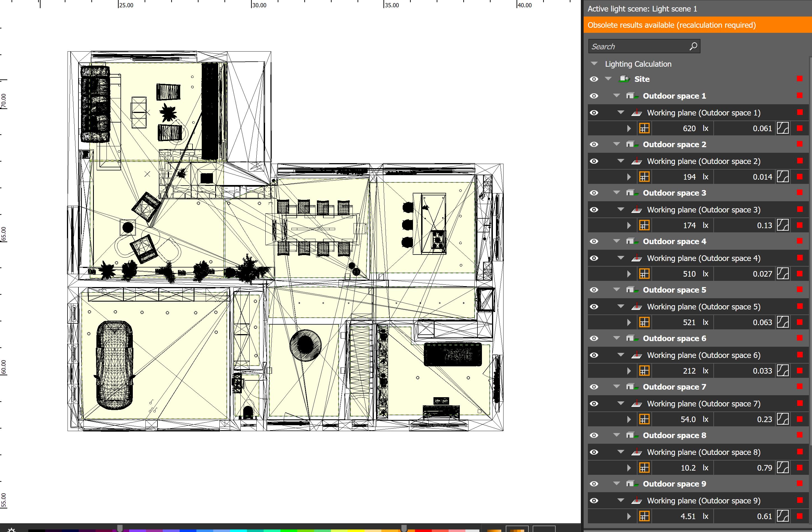Open calculation grid icon for 521 lx row
The height and width of the screenshot is (532, 812).
[x=644, y=322]
